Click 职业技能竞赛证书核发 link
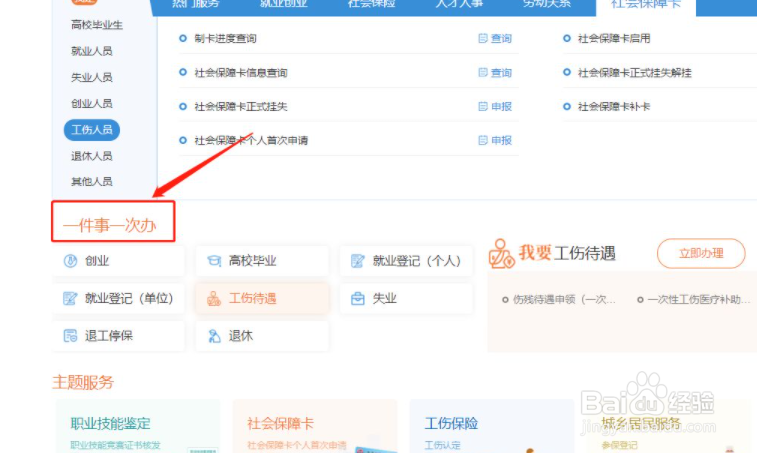This screenshot has width=757, height=453. 115,445
